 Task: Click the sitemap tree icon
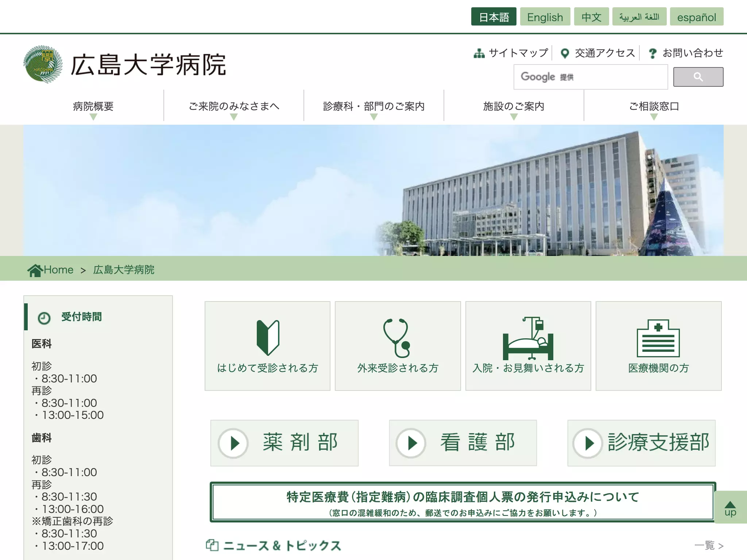point(479,53)
